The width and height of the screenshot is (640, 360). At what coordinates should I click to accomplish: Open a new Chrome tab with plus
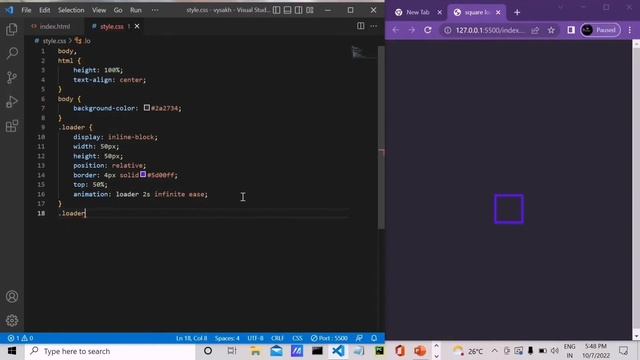(x=517, y=12)
